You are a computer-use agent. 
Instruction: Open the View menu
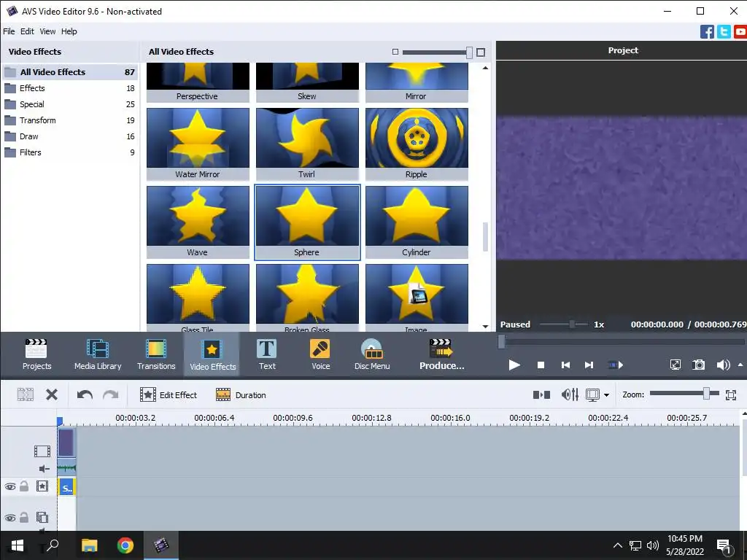[x=47, y=31]
